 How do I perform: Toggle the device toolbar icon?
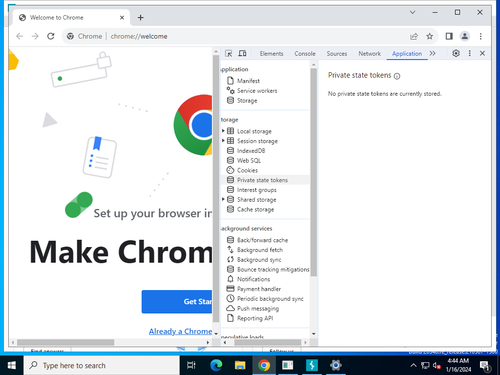pyautogui.click(x=242, y=53)
